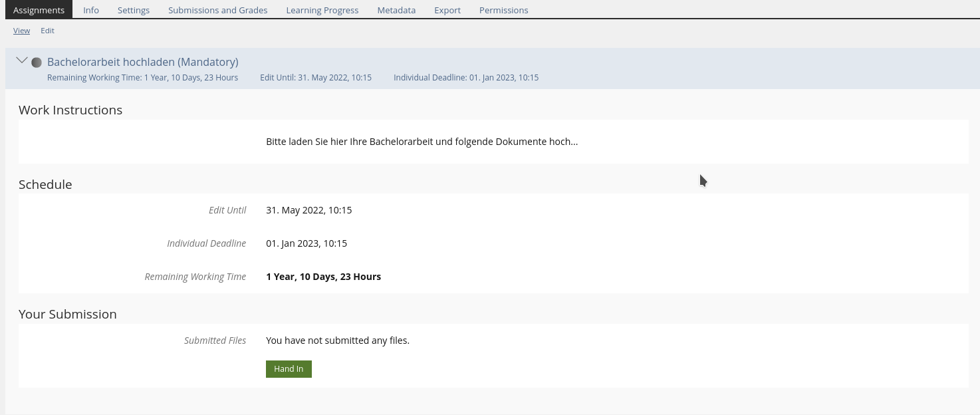Image resolution: width=980 pixels, height=415 pixels.
Task: Click the 'You have not submitted any files' message
Action: point(337,341)
